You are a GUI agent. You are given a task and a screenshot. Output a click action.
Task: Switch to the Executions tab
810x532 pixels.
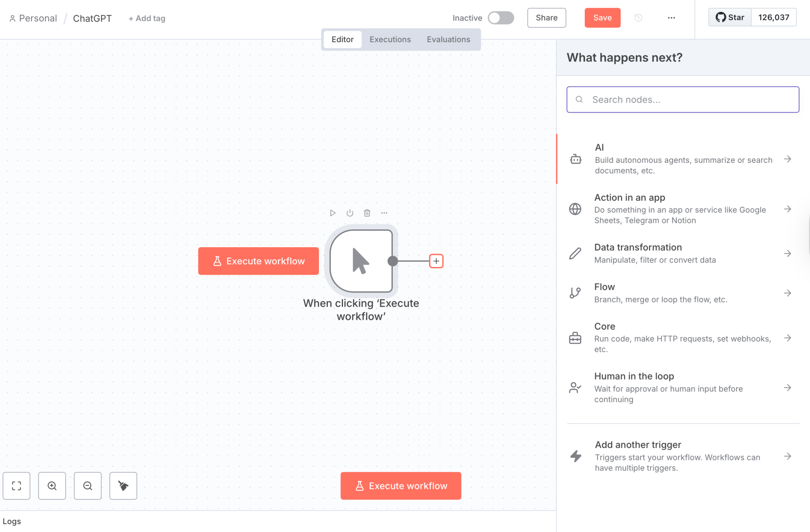[x=390, y=39]
